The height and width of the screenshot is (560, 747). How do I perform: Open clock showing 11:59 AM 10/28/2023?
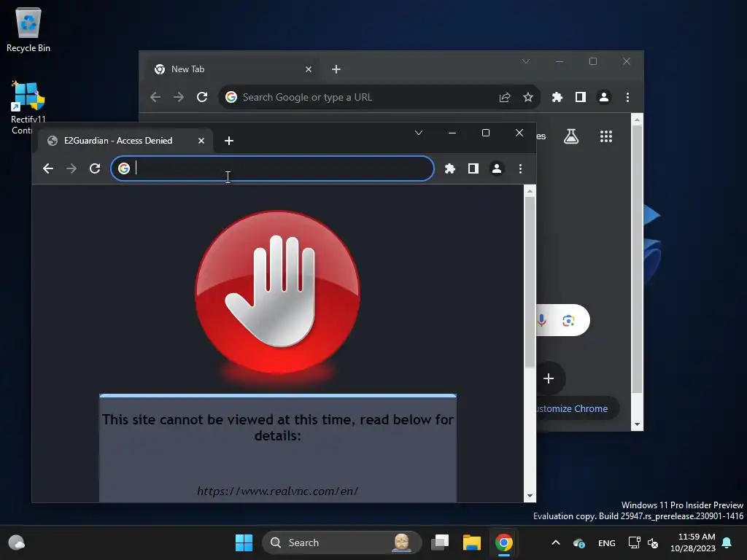tap(693, 542)
